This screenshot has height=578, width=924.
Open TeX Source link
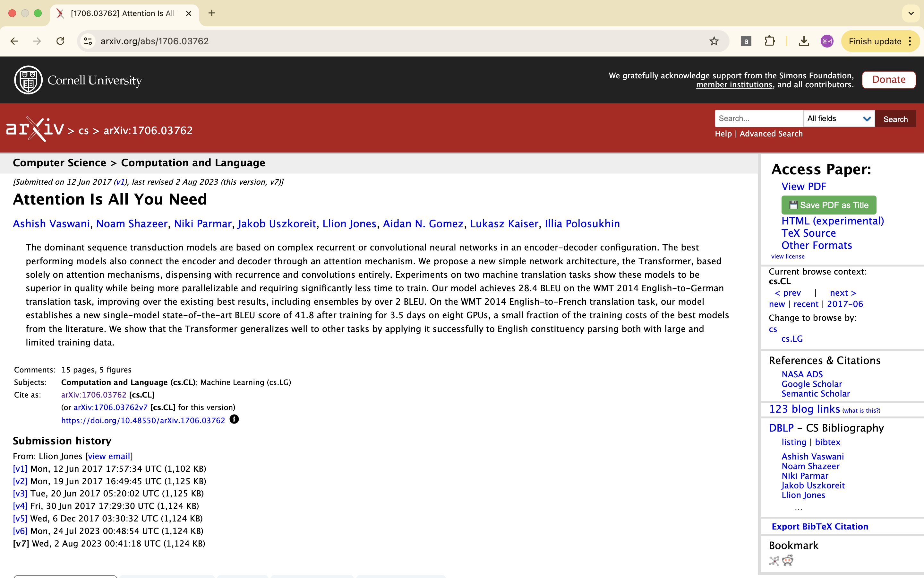coord(808,233)
